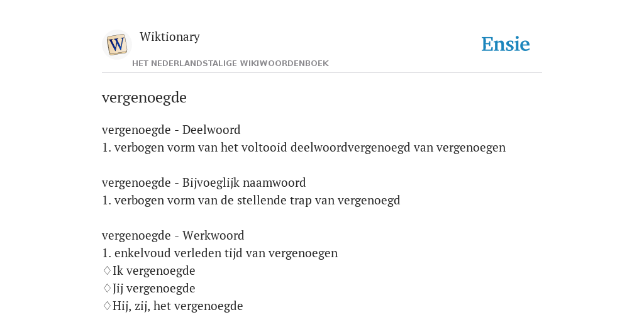This screenshot has width=644, height=322.
Task: Select the Het Nederlandstalige Wikiwoordenboek subtitle
Action: coord(230,64)
